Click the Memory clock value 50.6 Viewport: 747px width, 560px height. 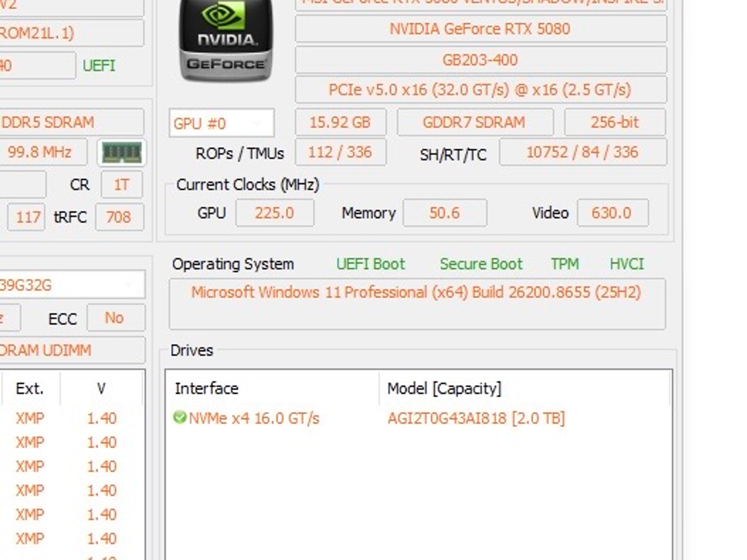click(x=445, y=213)
